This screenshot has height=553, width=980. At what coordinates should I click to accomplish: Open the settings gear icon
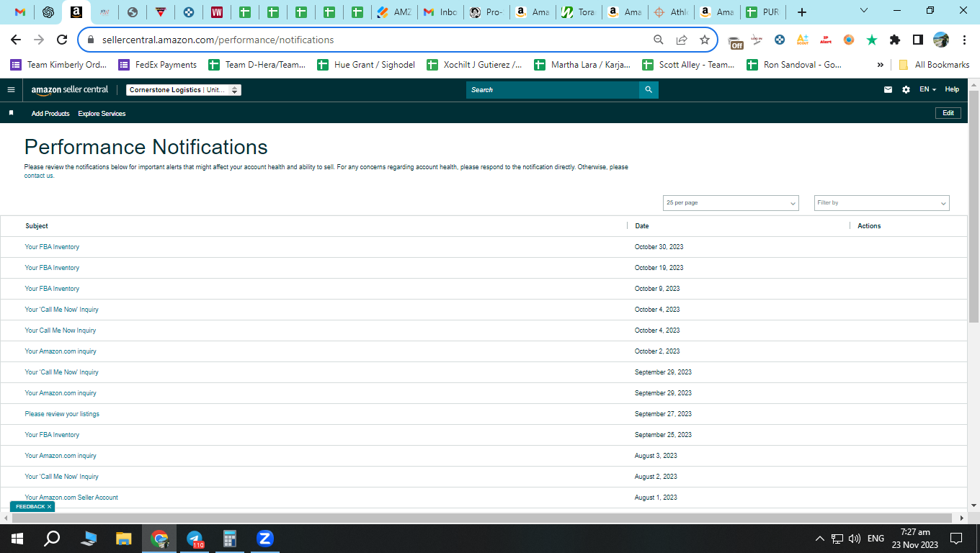point(906,90)
